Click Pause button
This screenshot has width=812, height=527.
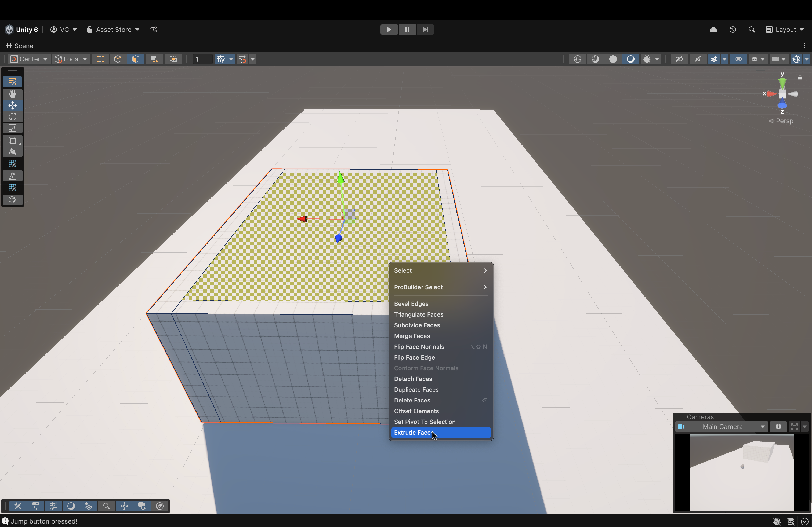(x=407, y=30)
